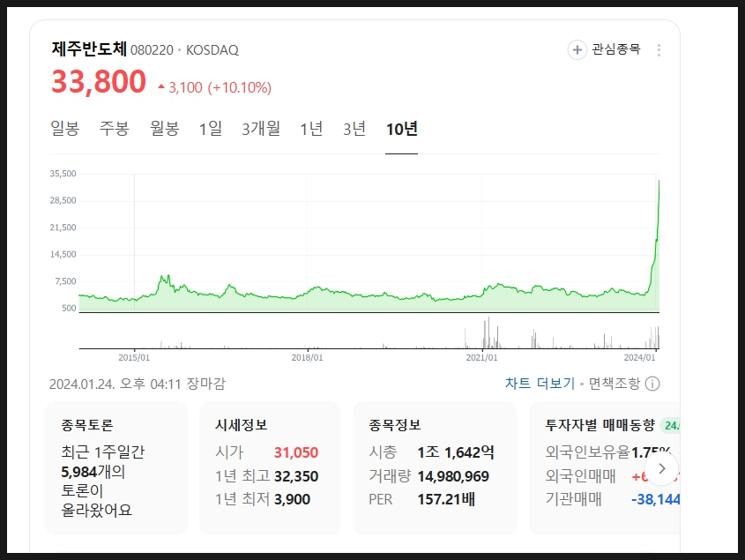Click the stock code 080220
The width and height of the screenshot is (745, 560).
[x=152, y=50]
